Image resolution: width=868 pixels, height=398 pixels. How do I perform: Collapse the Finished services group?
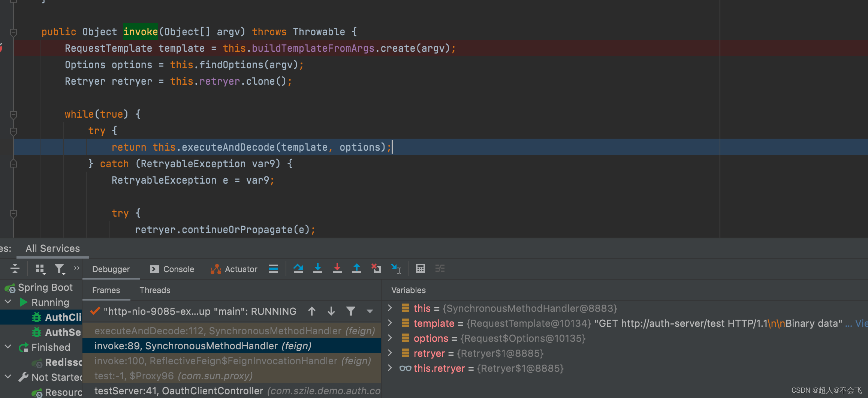8,347
